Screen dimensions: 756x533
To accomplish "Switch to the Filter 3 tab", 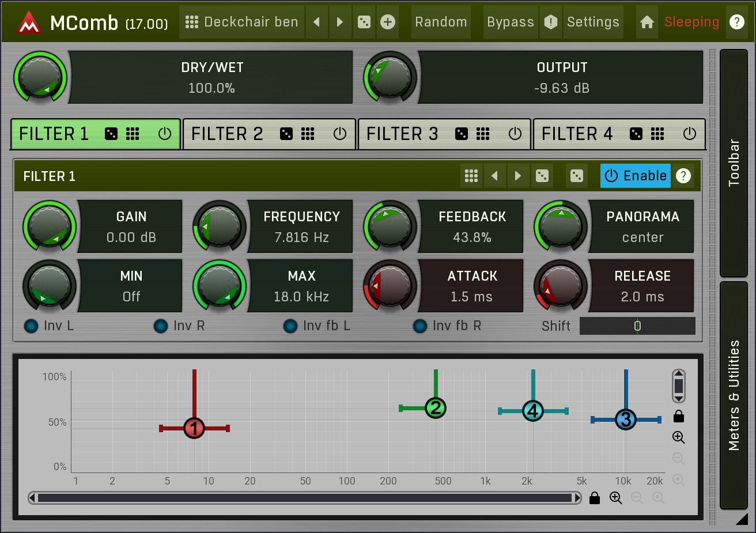I will (x=402, y=134).
